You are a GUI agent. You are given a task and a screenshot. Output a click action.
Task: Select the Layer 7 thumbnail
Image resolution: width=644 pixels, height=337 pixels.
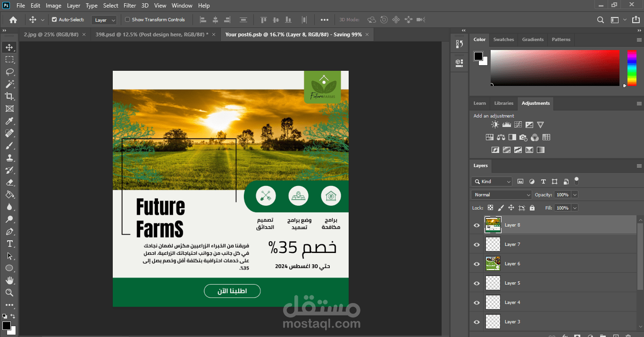click(493, 244)
